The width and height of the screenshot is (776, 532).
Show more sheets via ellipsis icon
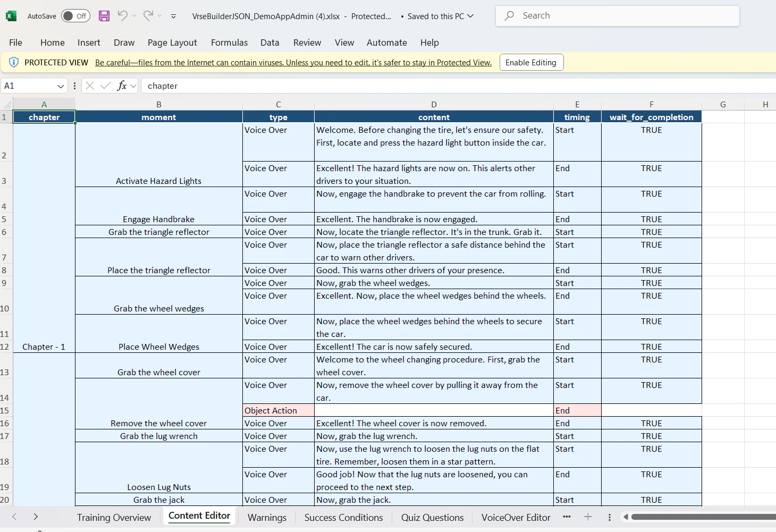567,517
